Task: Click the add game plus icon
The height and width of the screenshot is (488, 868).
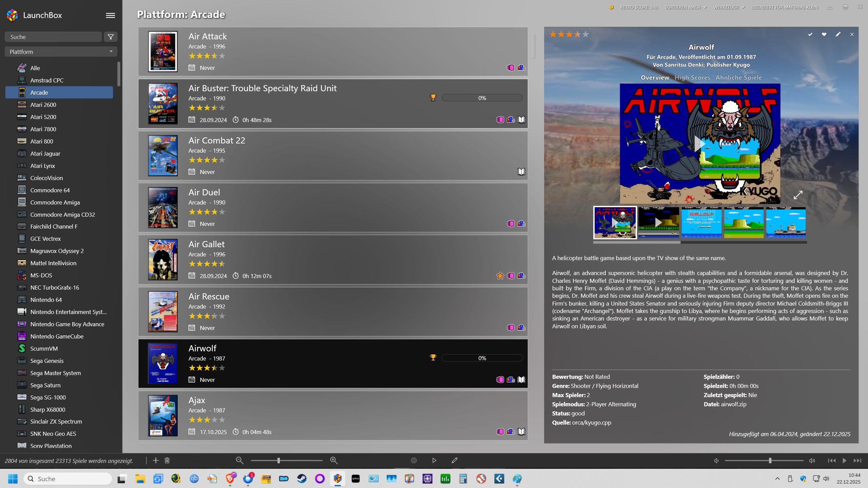Action: click(156, 460)
